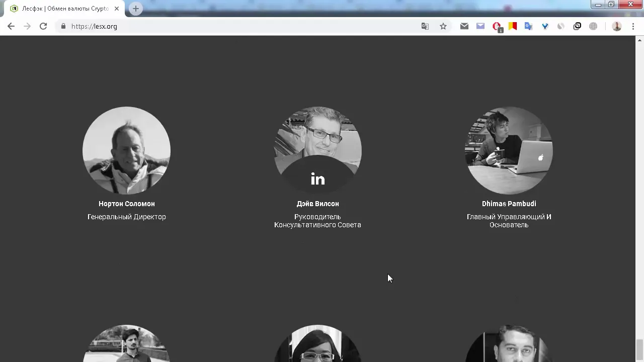Viewport: 644px width, 362px height.
Task: Reload the lesx.org page
Action: click(x=43, y=26)
